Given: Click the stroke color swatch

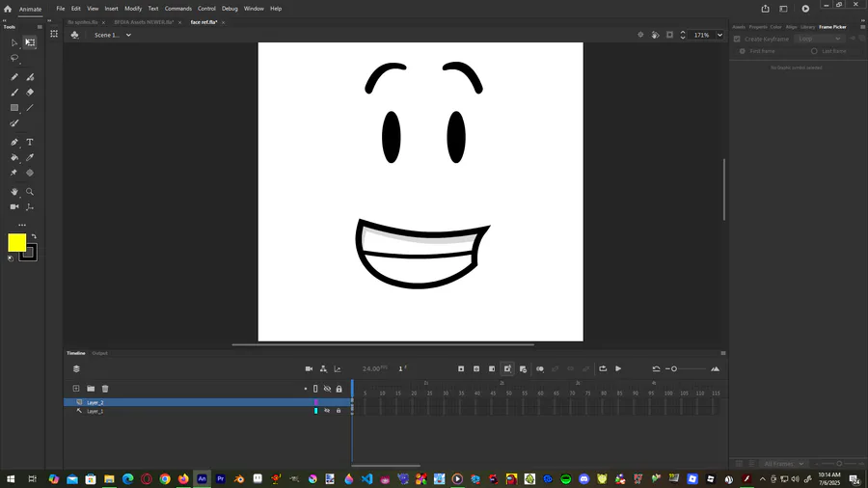Looking at the screenshot, I should coord(28,253).
